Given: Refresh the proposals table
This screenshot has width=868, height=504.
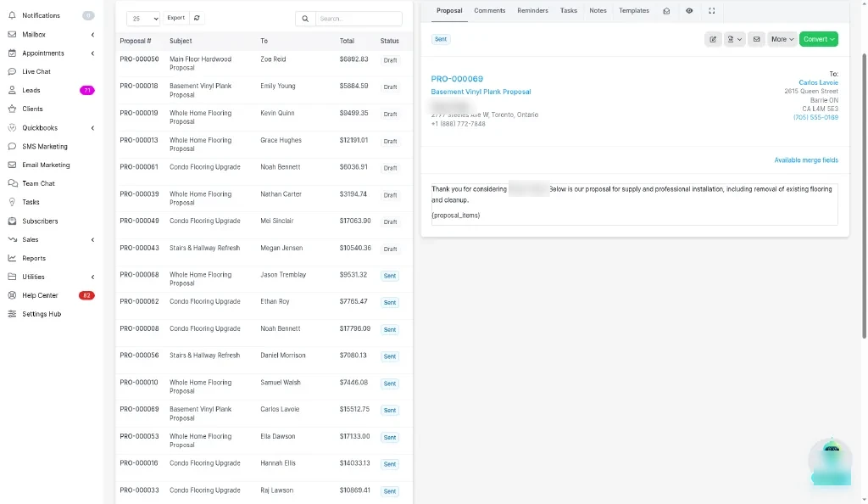Looking at the screenshot, I should tap(197, 18).
